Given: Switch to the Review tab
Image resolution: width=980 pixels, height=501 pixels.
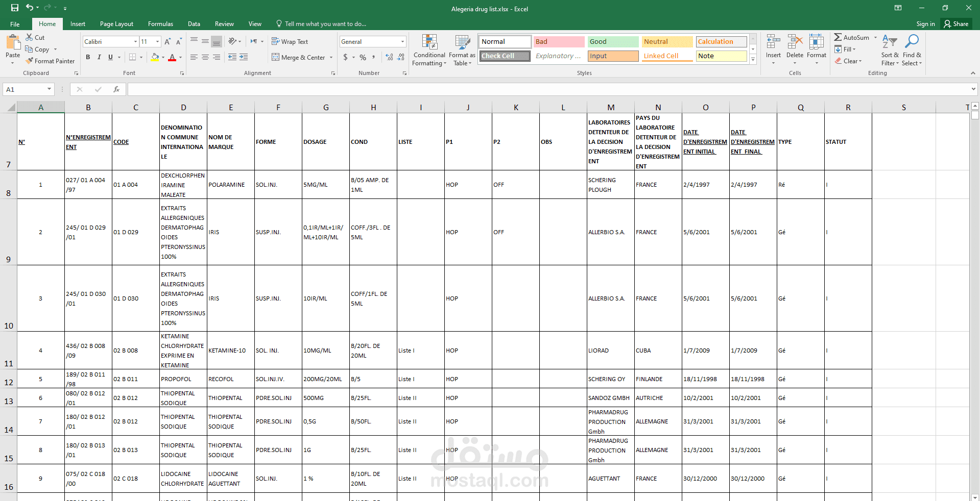Looking at the screenshot, I should click(x=224, y=24).
